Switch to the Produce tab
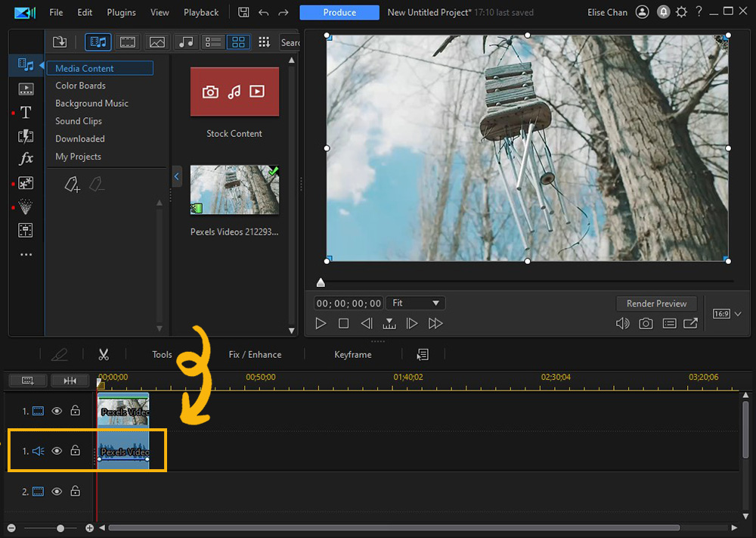 click(339, 11)
